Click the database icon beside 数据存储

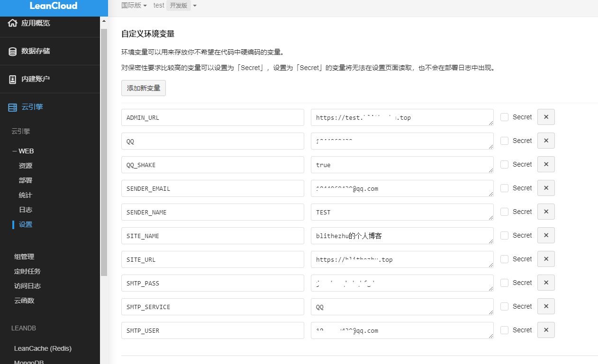click(13, 51)
